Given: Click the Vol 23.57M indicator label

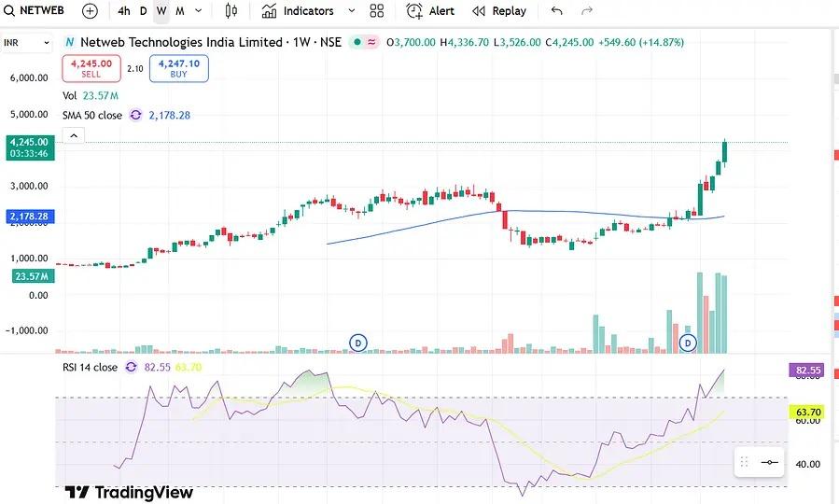Looking at the screenshot, I should [x=91, y=96].
